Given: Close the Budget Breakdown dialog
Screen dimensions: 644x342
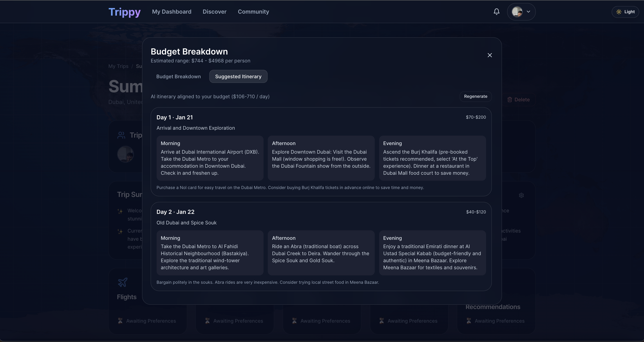Looking at the screenshot, I should click(490, 55).
